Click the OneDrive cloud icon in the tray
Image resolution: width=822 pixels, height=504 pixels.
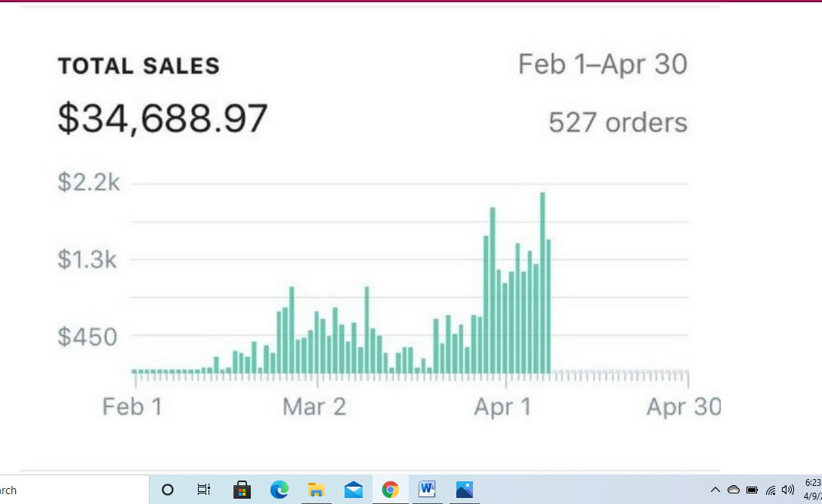coord(733,490)
